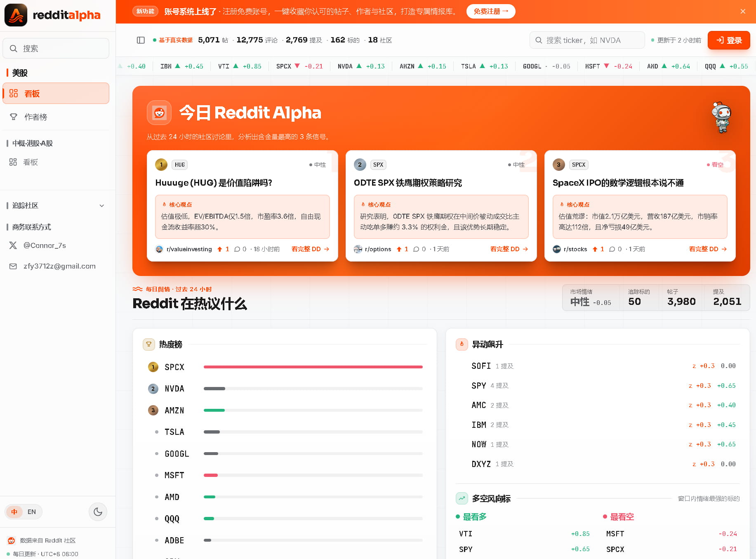Open 看完整 DD for the HUG post
Viewport: 756px width, 559px height.
tap(310, 249)
